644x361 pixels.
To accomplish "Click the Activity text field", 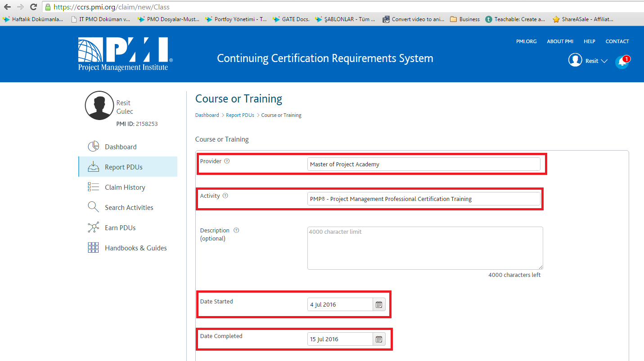I will tap(423, 199).
